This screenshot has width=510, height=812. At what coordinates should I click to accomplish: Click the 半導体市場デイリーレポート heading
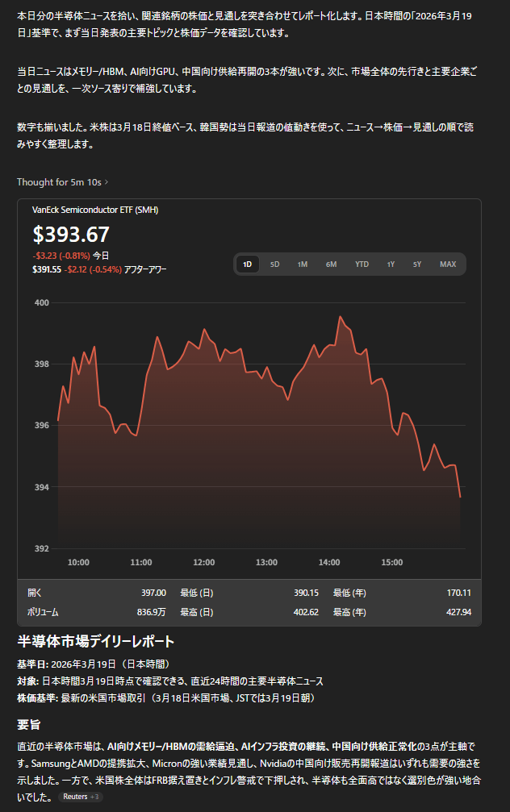[96, 642]
